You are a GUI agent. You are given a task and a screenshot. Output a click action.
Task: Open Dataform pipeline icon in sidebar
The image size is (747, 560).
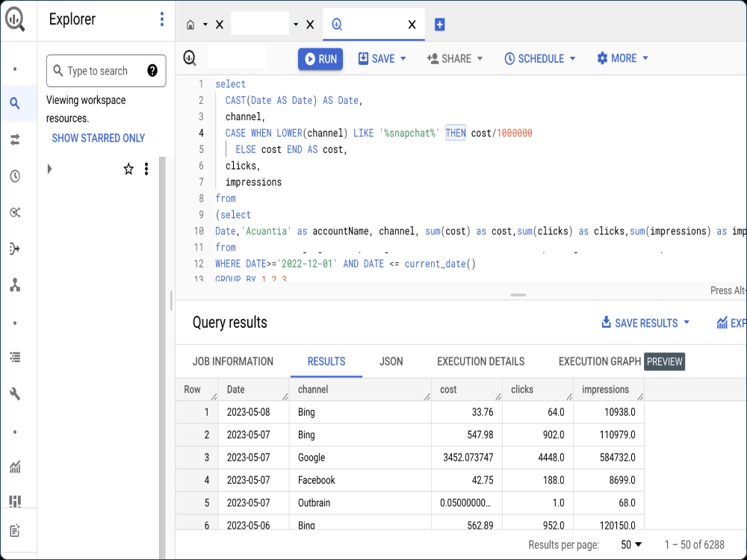click(x=15, y=249)
